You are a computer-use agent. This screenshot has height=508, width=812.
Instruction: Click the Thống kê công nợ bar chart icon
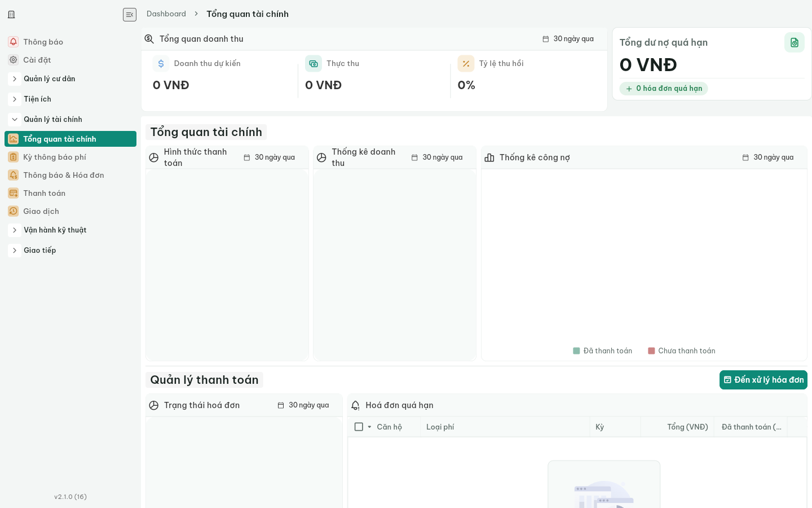489,157
